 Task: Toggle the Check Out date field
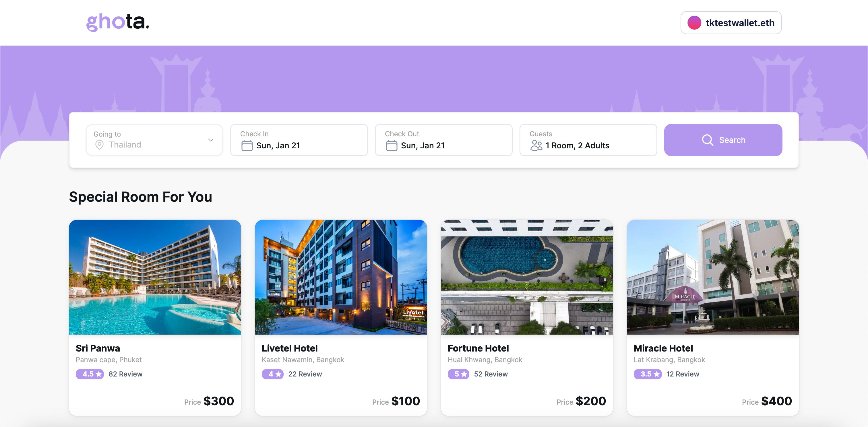point(443,140)
